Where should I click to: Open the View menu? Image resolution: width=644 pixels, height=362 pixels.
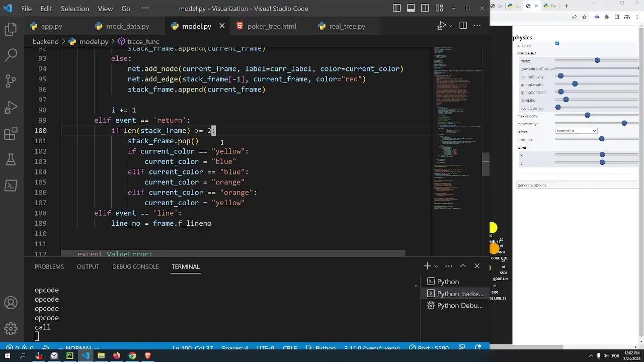[x=105, y=9]
